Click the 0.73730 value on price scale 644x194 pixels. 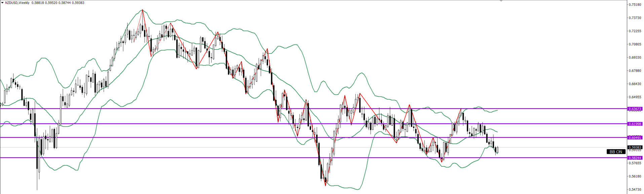tap(635, 18)
